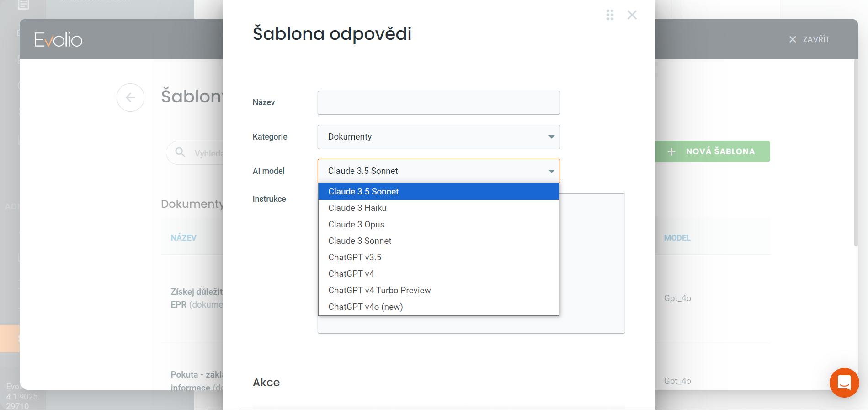Click into the Název text field
The height and width of the screenshot is (410, 868).
tap(438, 102)
